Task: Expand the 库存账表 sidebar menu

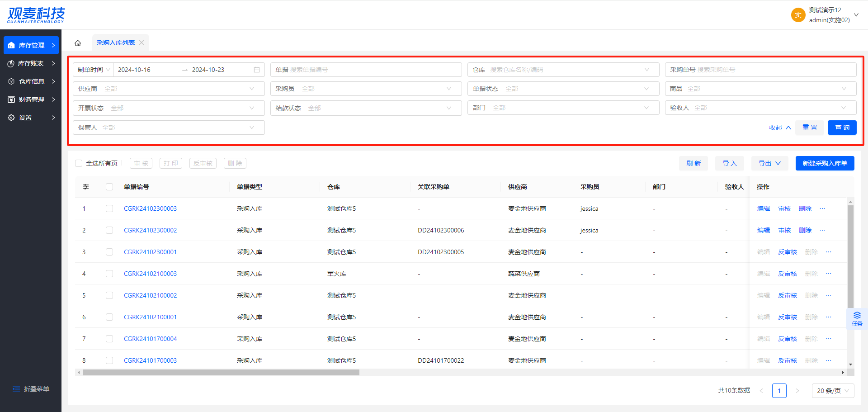Action: (31, 63)
